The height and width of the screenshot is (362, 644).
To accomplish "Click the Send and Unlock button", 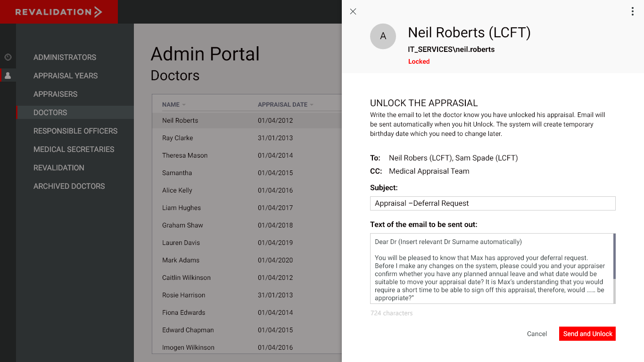I will [x=587, y=334].
